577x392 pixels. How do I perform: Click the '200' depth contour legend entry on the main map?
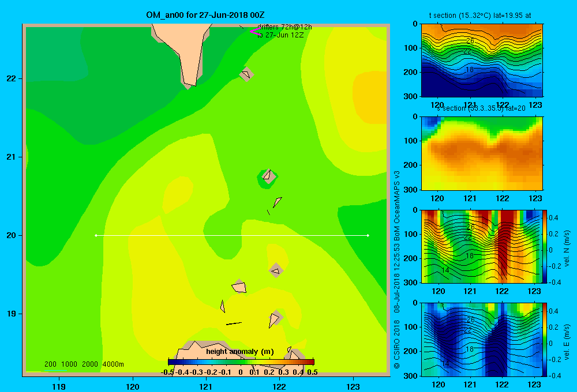50,364
